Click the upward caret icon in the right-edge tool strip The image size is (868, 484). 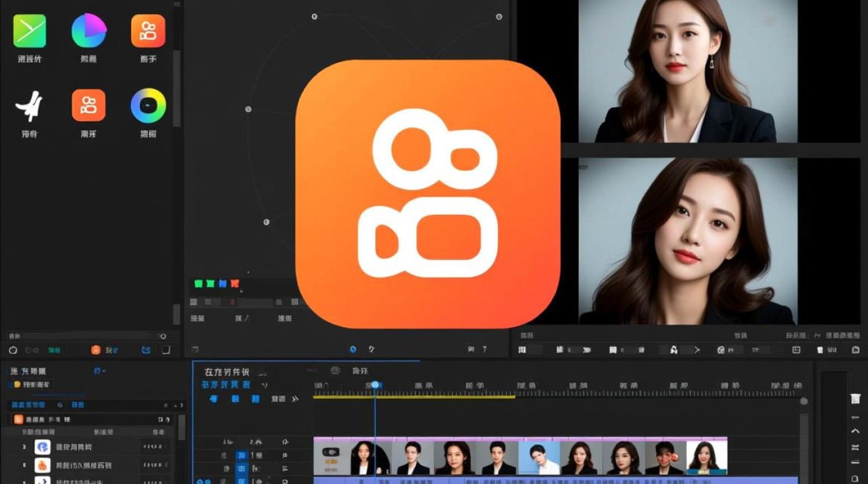pos(855,431)
